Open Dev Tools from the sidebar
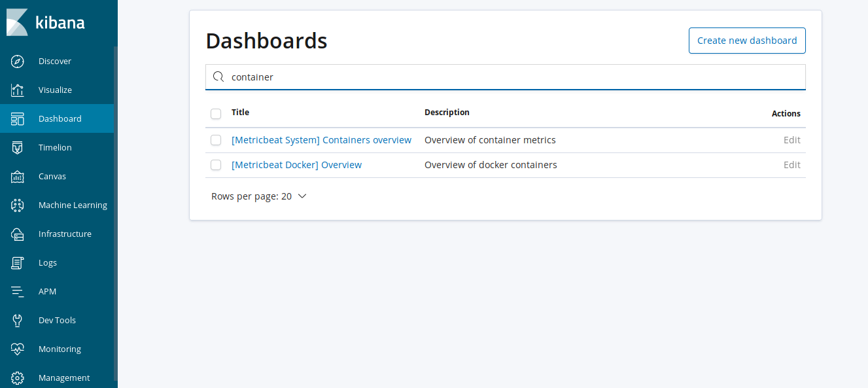Viewport: 868px width, 388px height. pyautogui.click(x=18, y=320)
